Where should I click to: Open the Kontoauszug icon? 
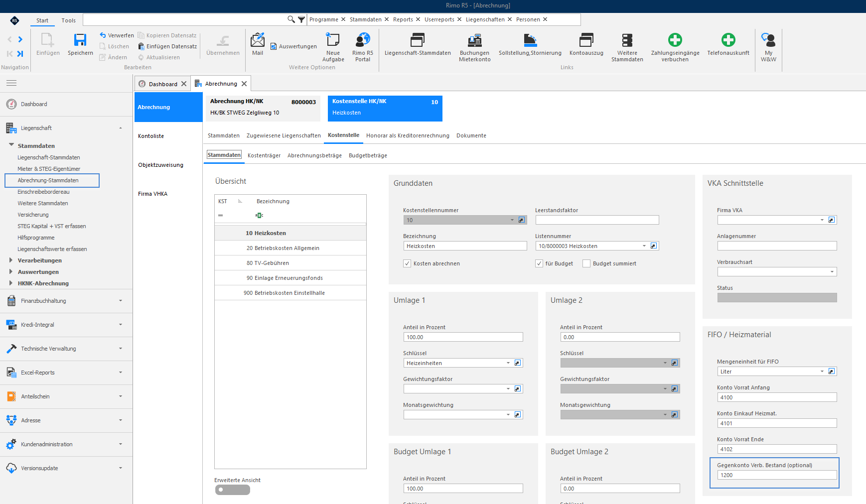coord(586,40)
